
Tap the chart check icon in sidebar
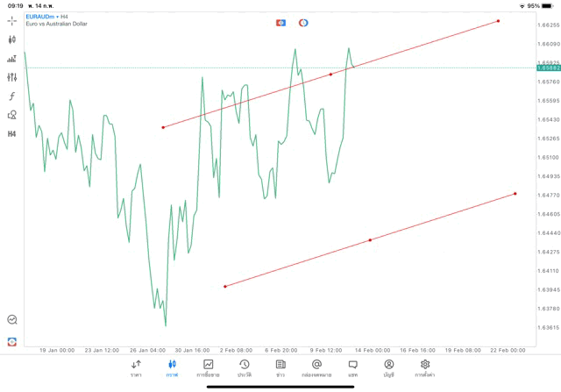12,320
